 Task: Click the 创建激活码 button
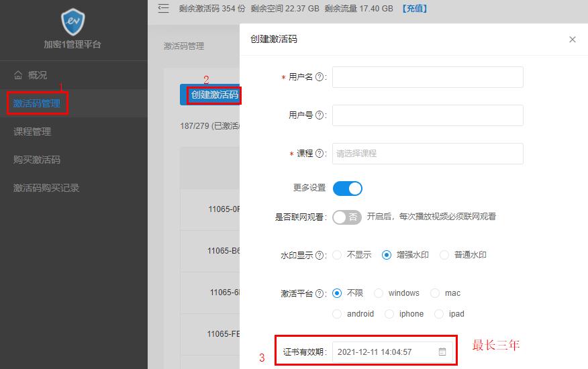pyautogui.click(x=213, y=95)
